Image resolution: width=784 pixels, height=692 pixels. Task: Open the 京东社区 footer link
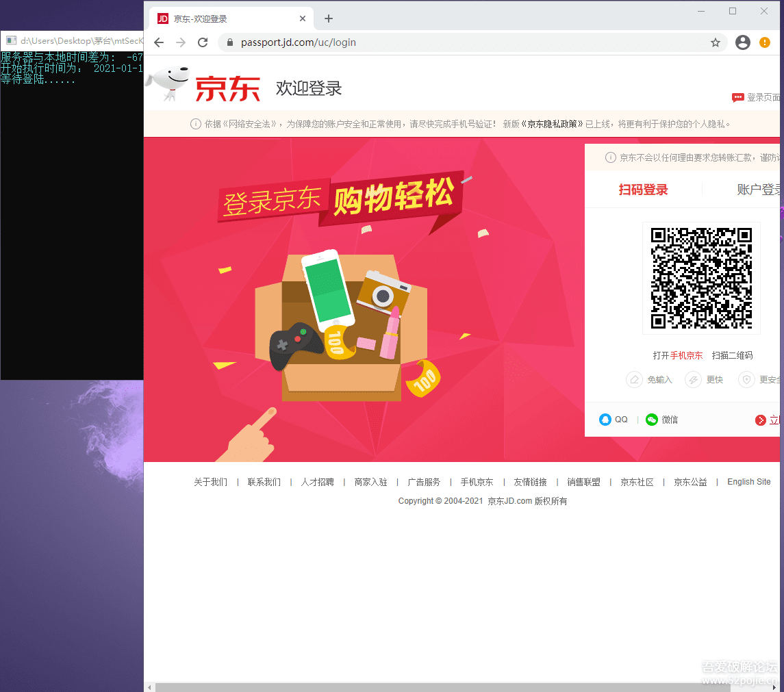637,482
